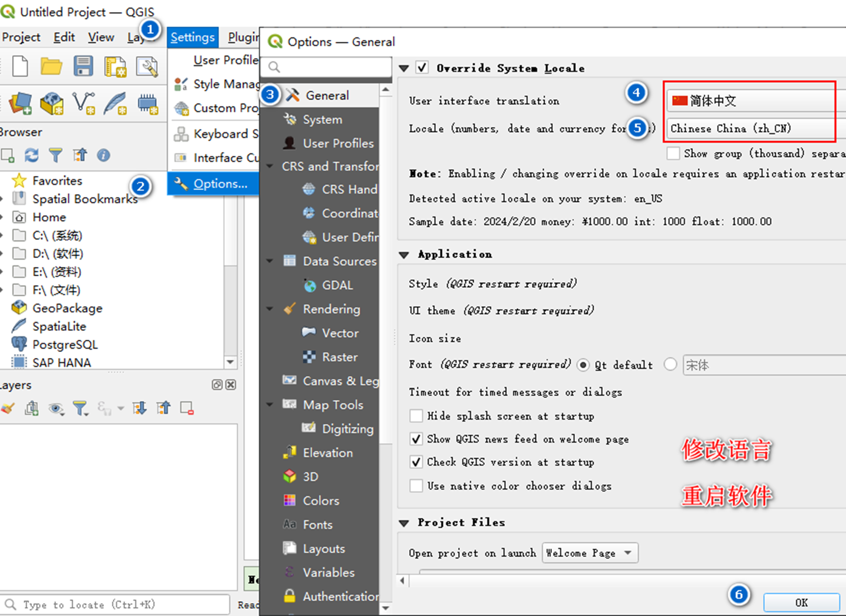Choose Options... from Settings menu

(213, 184)
